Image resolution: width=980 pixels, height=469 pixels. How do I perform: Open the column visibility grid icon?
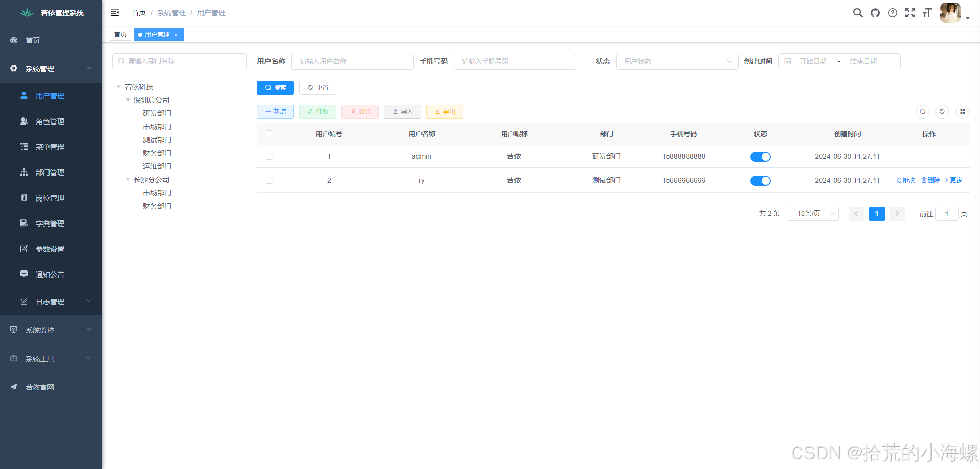coord(963,112)
